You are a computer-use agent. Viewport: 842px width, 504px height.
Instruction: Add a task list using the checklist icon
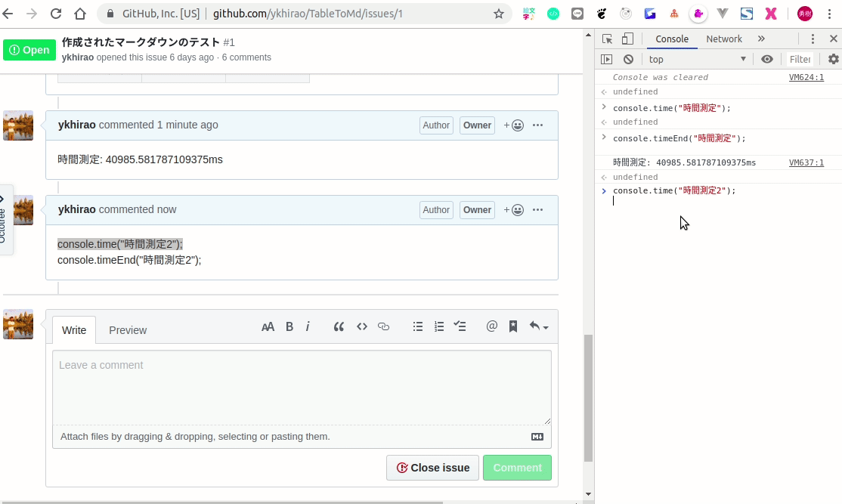point(460,326)
